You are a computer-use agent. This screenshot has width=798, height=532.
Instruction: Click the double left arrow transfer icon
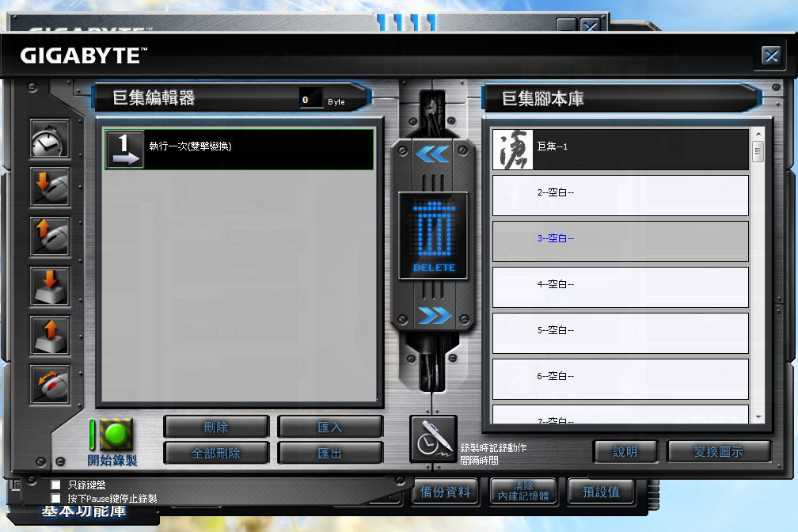(432, 154)
